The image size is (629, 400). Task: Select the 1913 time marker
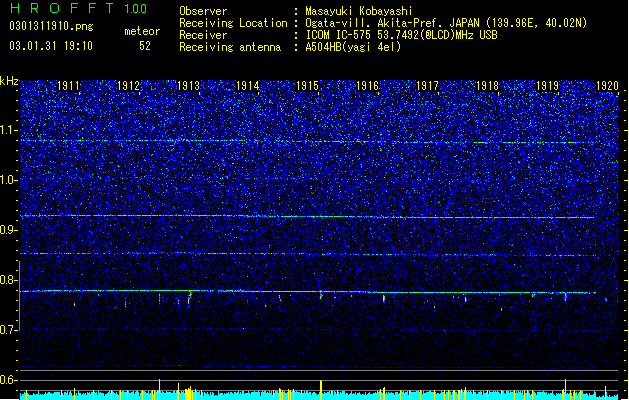188,86
